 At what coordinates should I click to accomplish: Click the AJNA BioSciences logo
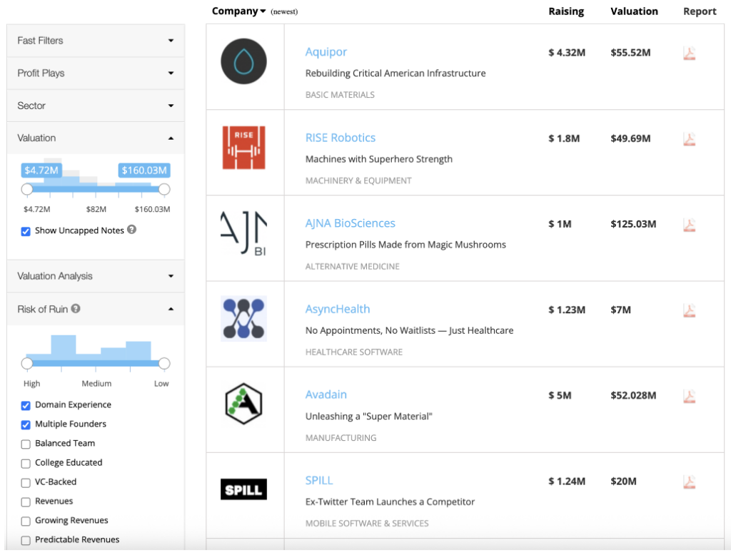coord(244,233)
